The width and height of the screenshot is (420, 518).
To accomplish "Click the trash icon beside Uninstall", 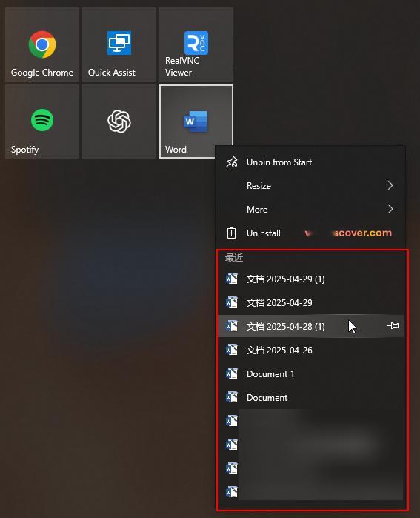I will coord(231,233).
